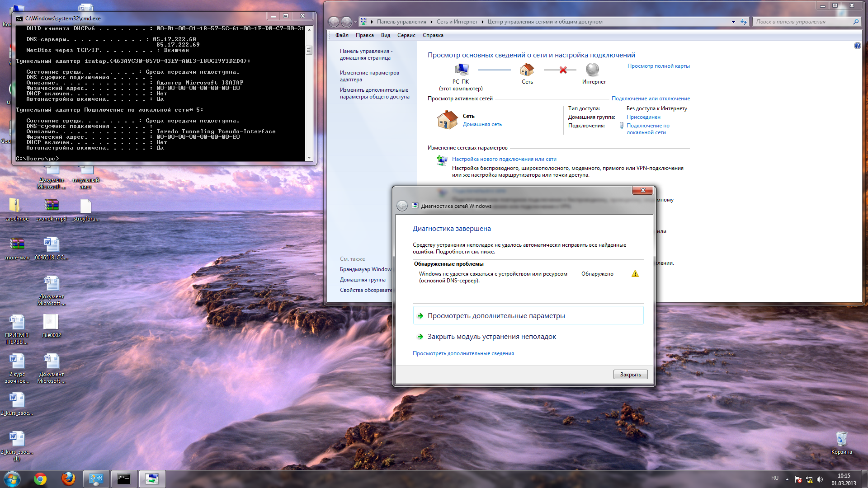Click the new connection setup icon
Image resolution: width=868 pixels, height=488 pixels.
pyautogui.click(x=442, y=160)
